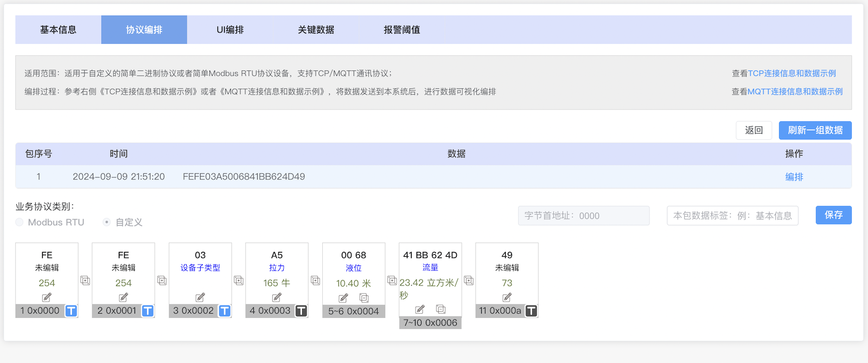Click the 时间 column header

coord(119,154)
